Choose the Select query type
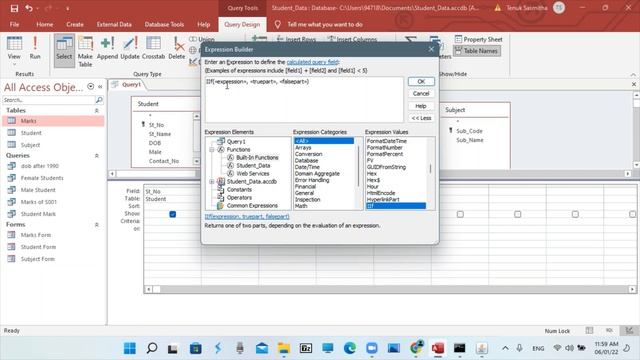The image size is (640, 360). coord(64,50)
